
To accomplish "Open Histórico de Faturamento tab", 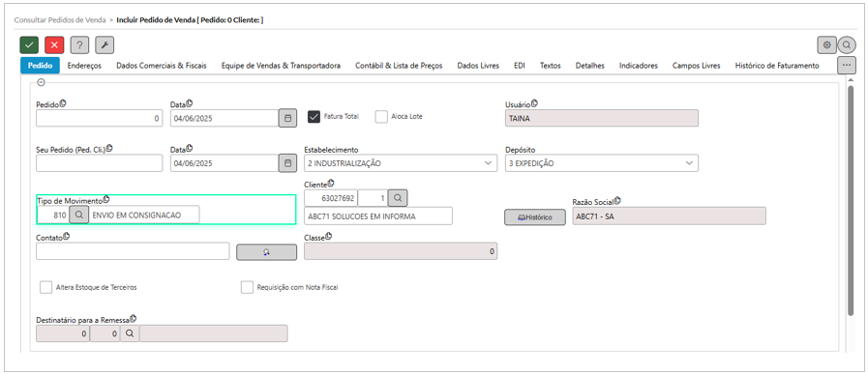I will [777, 66].
